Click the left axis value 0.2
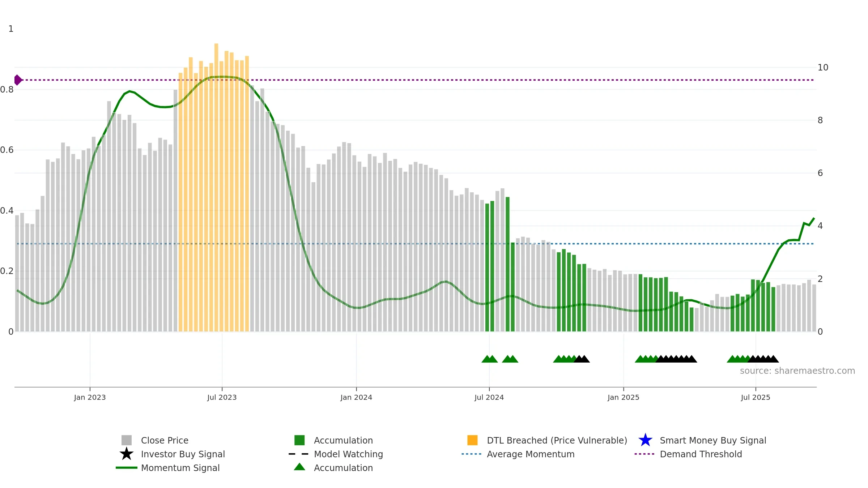The image size is (868, 488). (x=7, y=271)
